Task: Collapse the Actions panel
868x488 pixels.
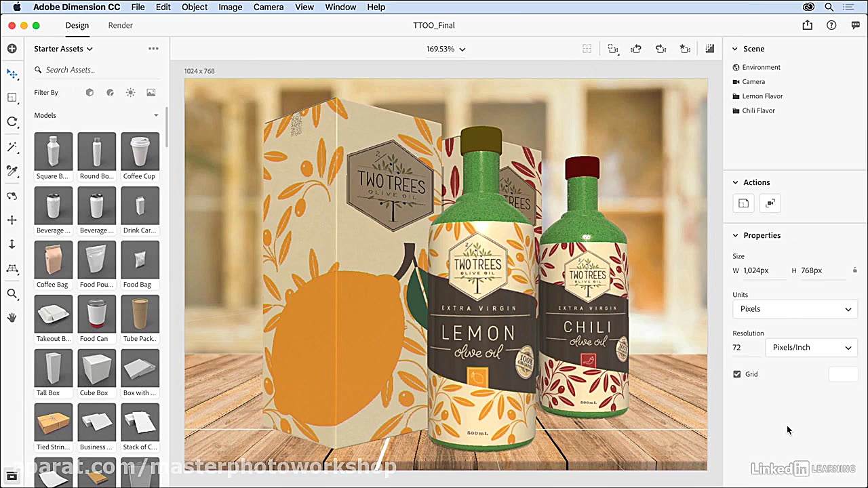Action: (734, 182)
